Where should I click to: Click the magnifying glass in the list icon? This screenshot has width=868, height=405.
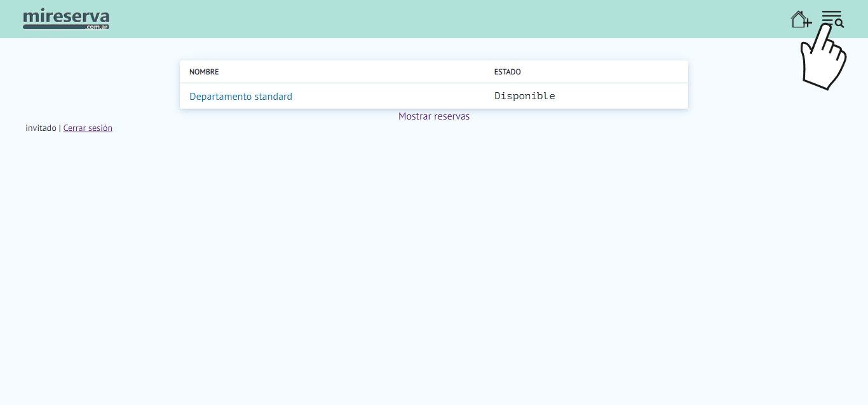(839, 24)
